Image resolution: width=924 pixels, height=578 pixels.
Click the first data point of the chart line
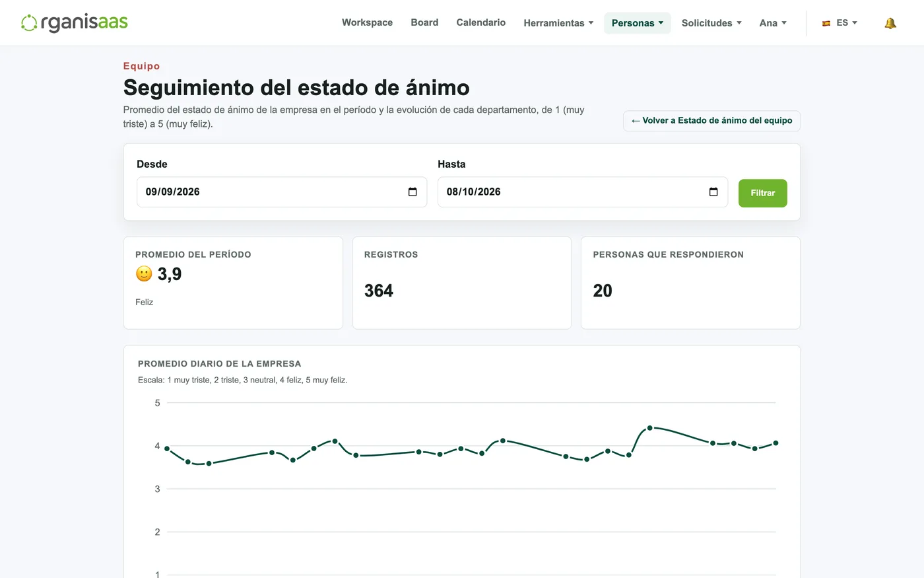click(167, 449)
